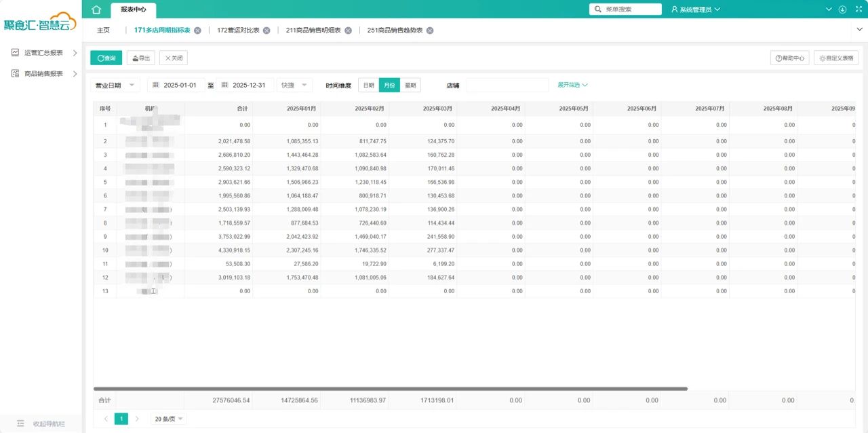Open the 20条/页 page size dropdown
Screen dimensions: 868x433
pyautogui.click(x=168, y=419)
